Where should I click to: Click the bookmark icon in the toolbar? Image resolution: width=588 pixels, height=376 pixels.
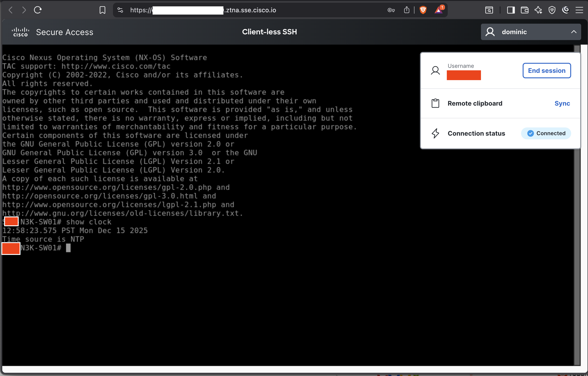[x=102, y=10]
